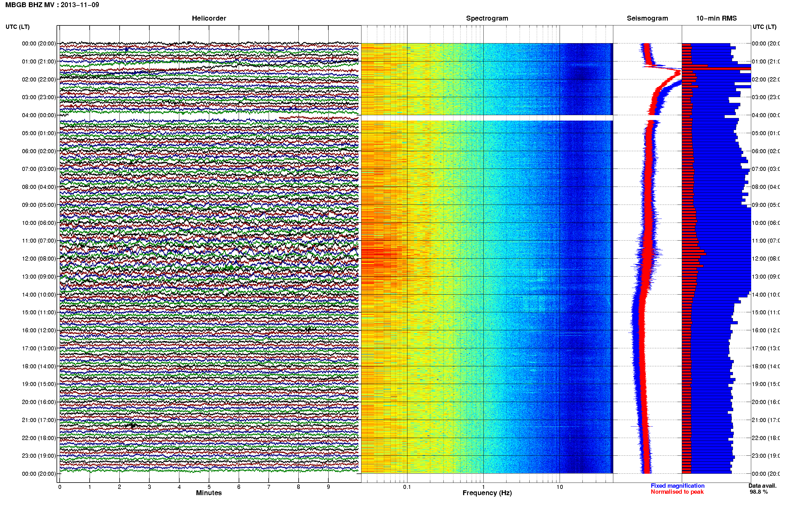
Task: Click the left '17:00 (13:00)' time label
Action: pos(39,348)
